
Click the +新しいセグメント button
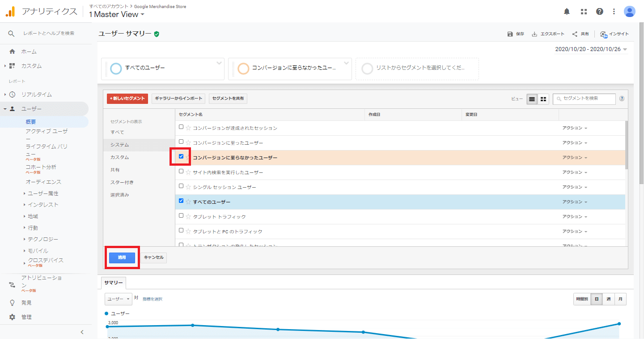(127, 99)
